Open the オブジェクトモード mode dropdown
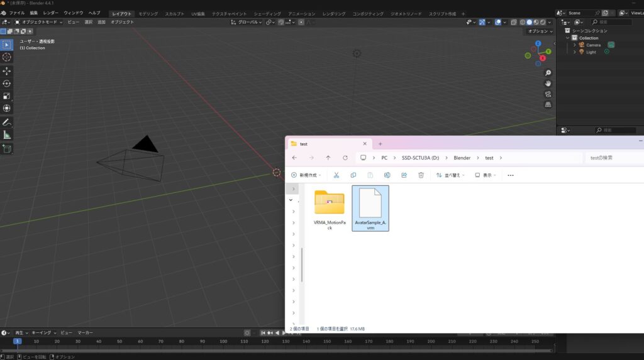 click(x=38, y=22)
